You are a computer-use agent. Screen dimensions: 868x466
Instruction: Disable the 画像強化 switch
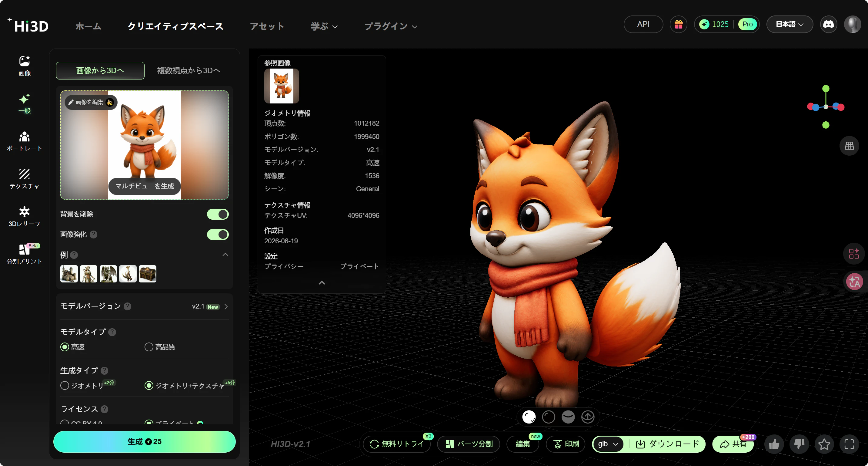(218, 234)
